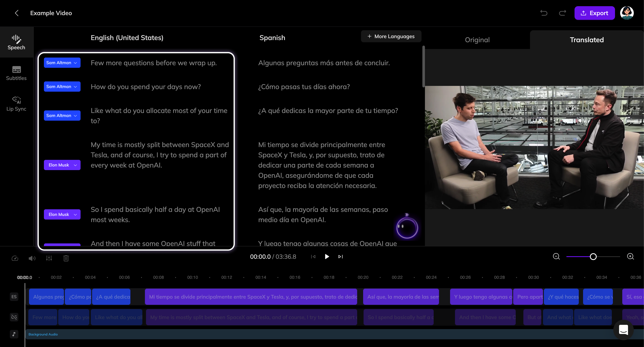Screen dimensions: 644x347
Task: Select the 'Mi tiempo se divide' timeline clip
Action: (x=251, y=297)
